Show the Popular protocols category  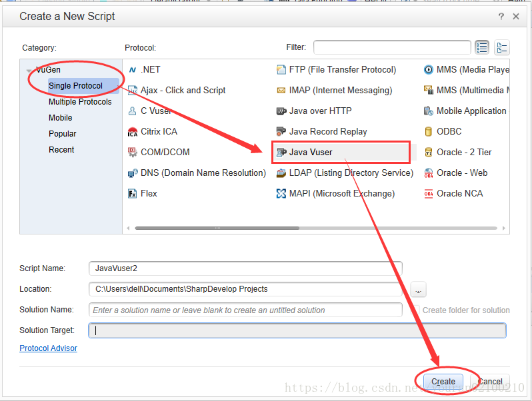(x=63, y=133)
